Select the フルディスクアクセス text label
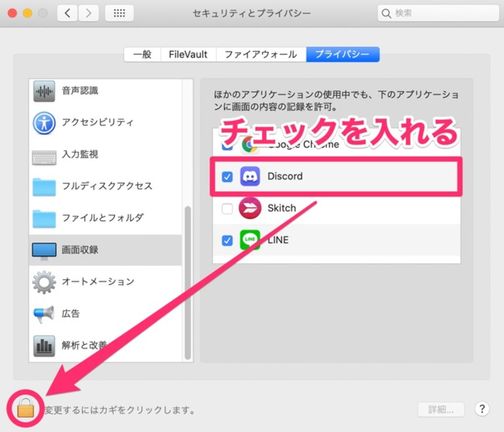 click(107, 186)
